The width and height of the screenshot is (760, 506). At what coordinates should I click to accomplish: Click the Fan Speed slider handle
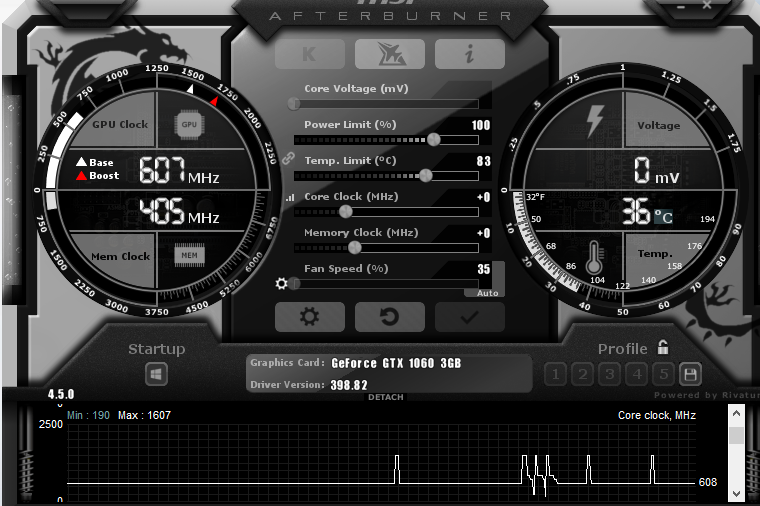[x=295, y=284]
